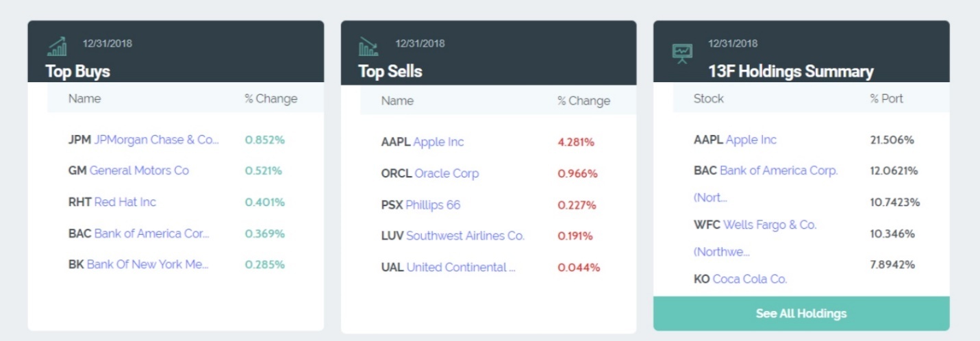Open Apple Inc in 13F Holdings Summary
This screenshot has width=980, height=341.
click(751, 140)
